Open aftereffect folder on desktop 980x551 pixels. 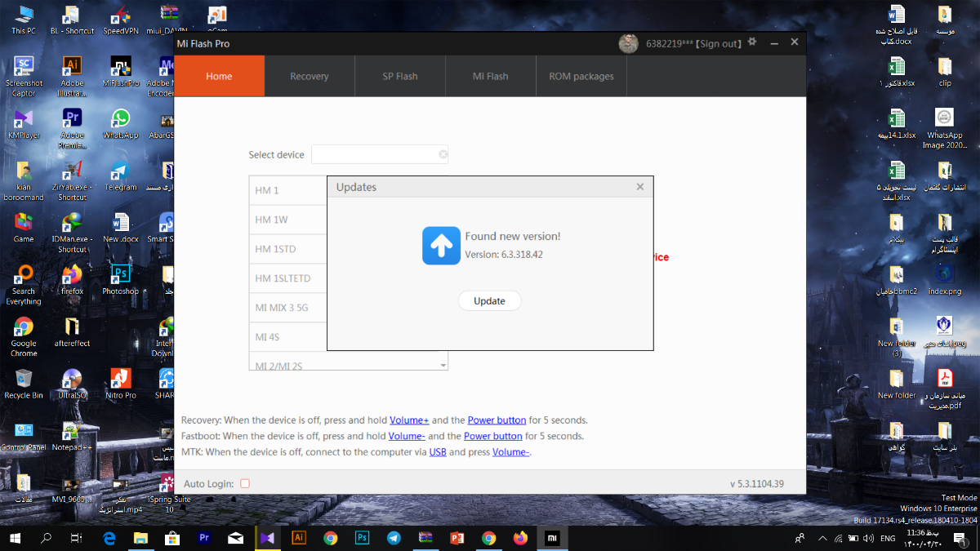(72, 331)
